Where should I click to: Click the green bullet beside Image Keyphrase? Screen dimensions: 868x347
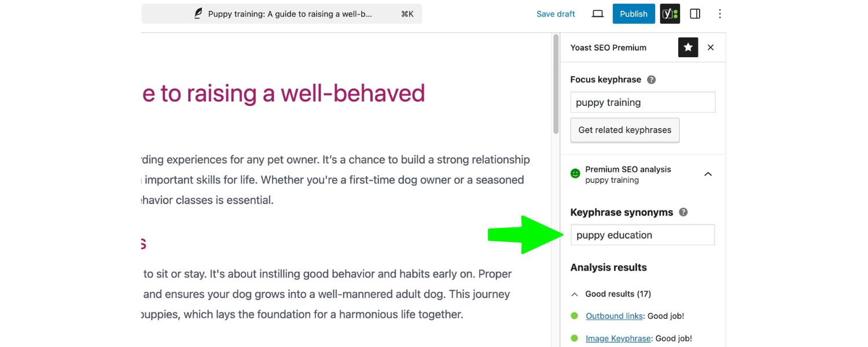(575, 338)
